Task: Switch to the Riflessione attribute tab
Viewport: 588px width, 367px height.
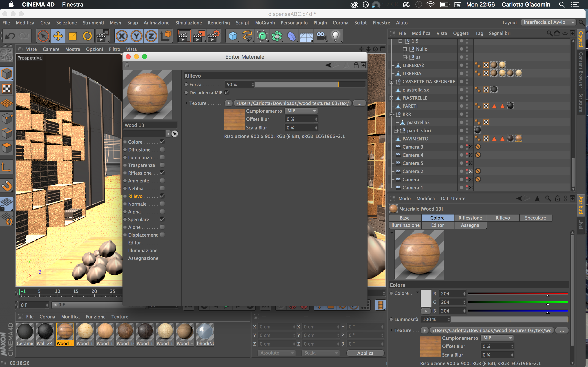Action: click(x=470, y=218)
